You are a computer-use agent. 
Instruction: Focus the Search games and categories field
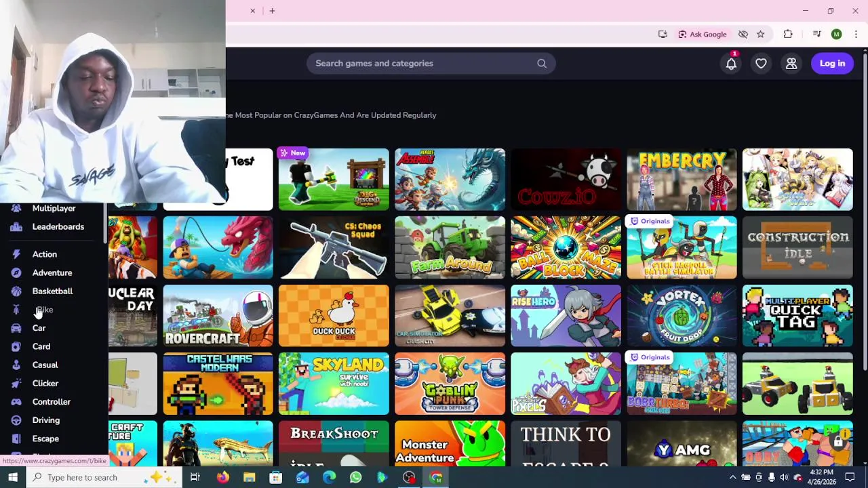tap(431, 63)
